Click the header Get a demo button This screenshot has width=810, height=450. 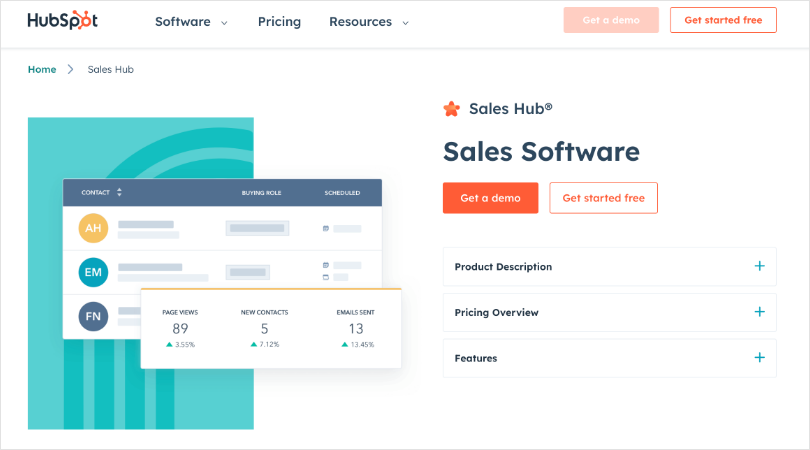(x=611, y=20)
